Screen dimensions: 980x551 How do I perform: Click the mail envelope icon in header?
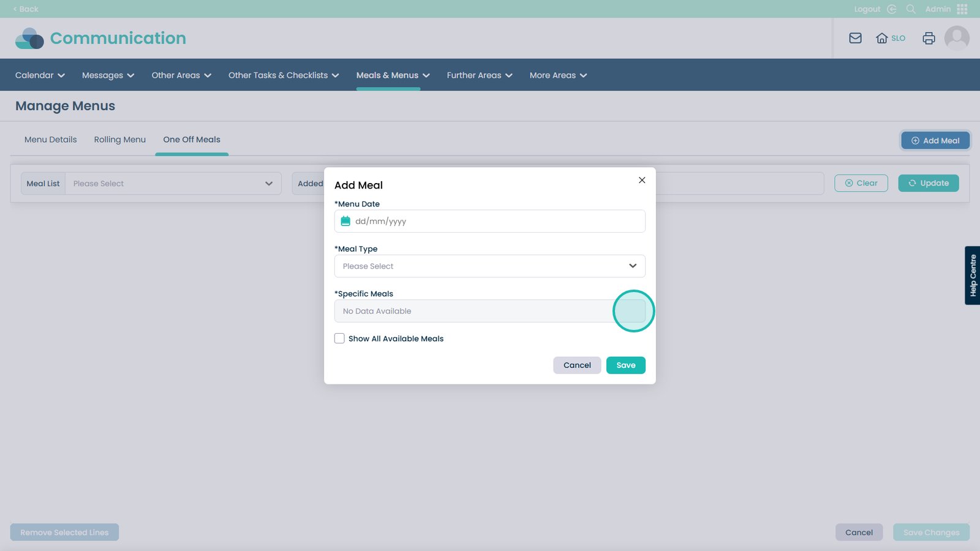coord(855,38)
